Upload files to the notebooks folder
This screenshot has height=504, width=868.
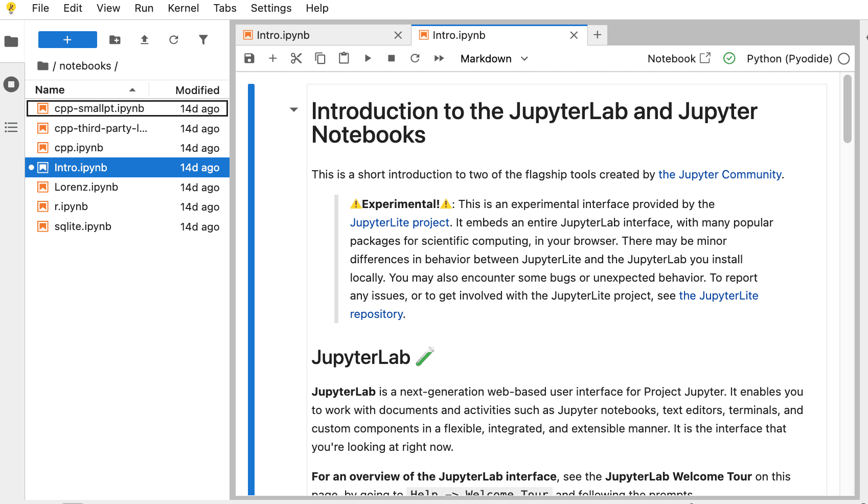pyautogui.click(x=144, y=39)
